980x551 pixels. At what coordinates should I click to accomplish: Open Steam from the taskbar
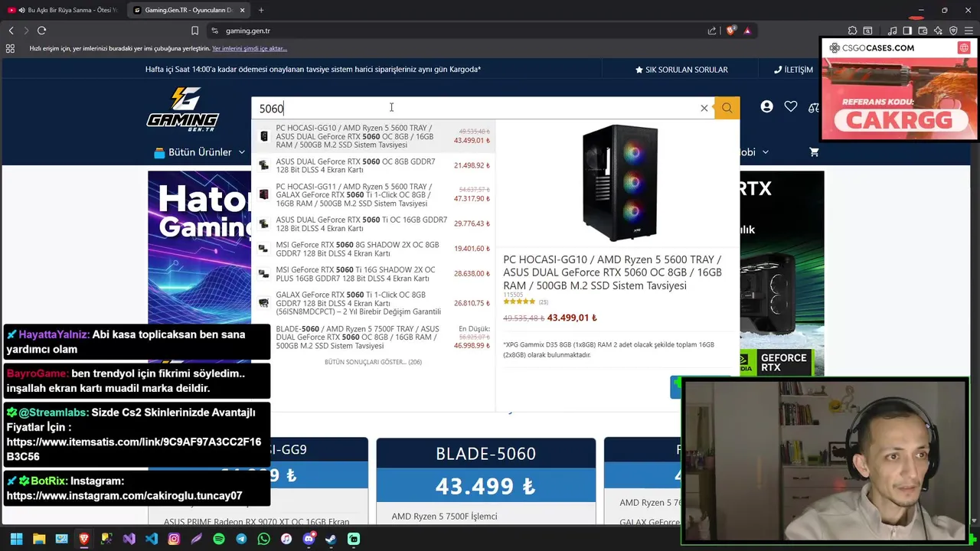331,539
